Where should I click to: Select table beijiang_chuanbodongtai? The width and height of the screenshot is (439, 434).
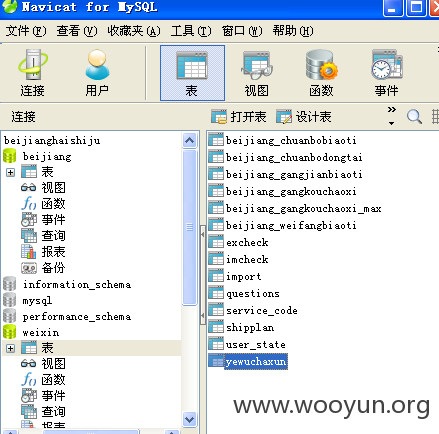(x=286, y=157)
